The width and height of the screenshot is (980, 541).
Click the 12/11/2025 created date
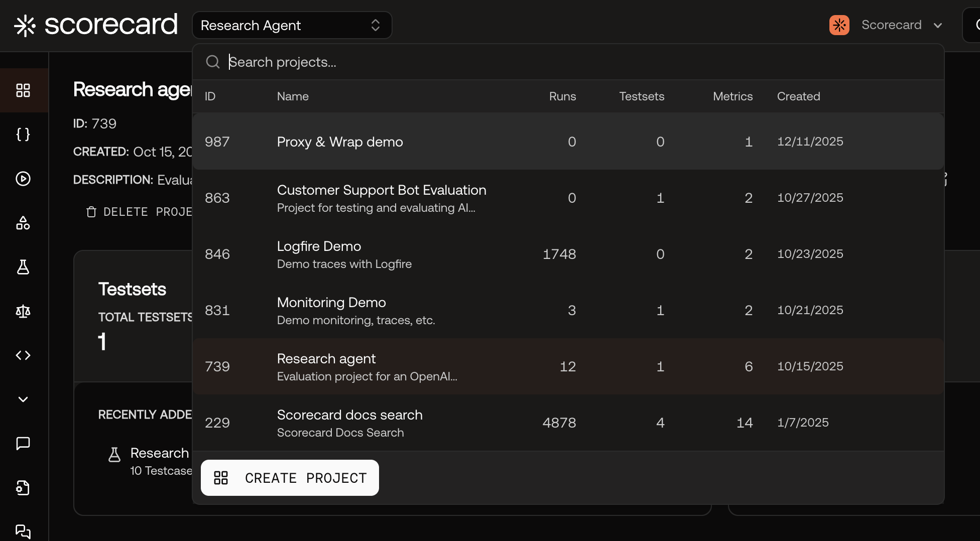click(810, 142)
